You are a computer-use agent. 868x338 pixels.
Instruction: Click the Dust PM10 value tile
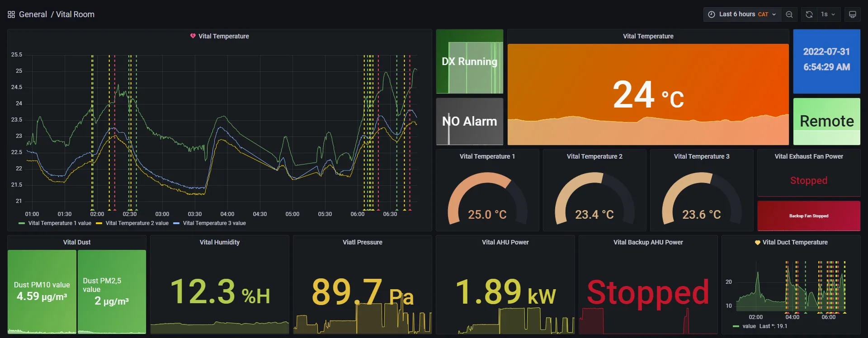tap(42, 291)
